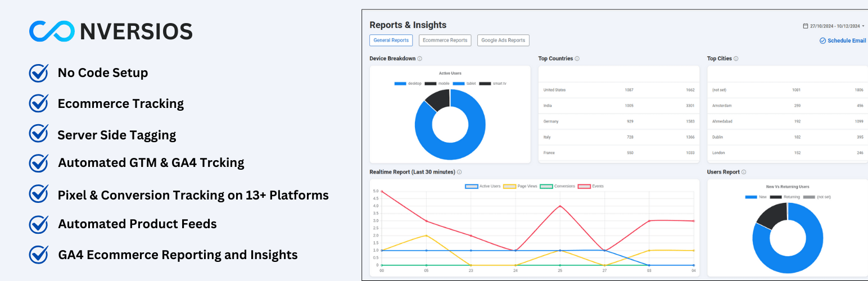Screen dimensions: 868x281
Task: Toggle Page Views legend in realtime chart
Action: (x=509, y=186)
